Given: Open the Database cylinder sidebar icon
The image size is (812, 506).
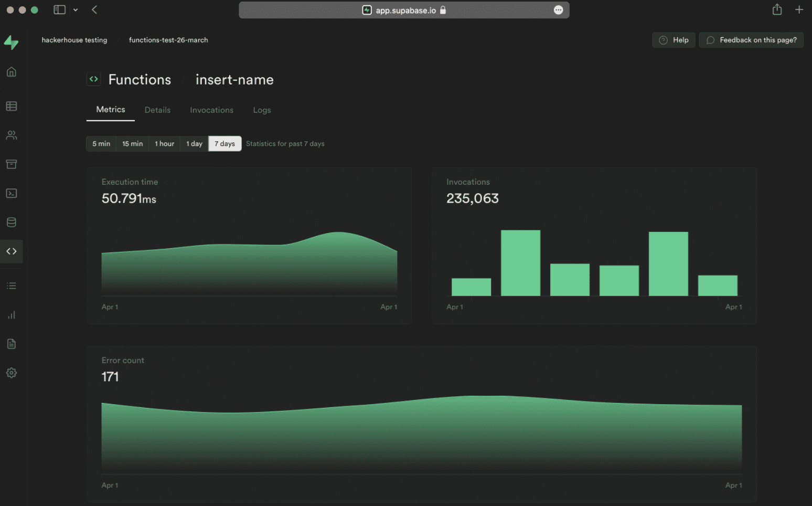Looking at the screenshot, I should pyautogui.click(x=12, y=223).
